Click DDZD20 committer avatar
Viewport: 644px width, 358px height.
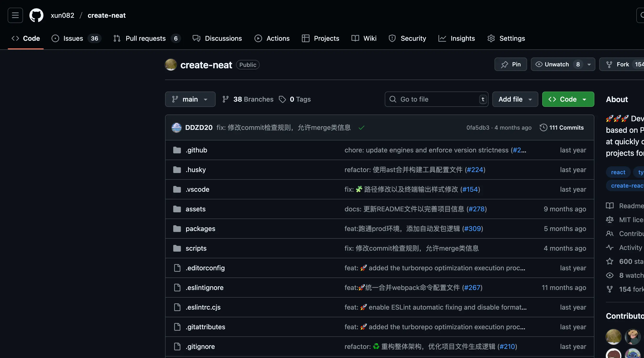[177, 127]
